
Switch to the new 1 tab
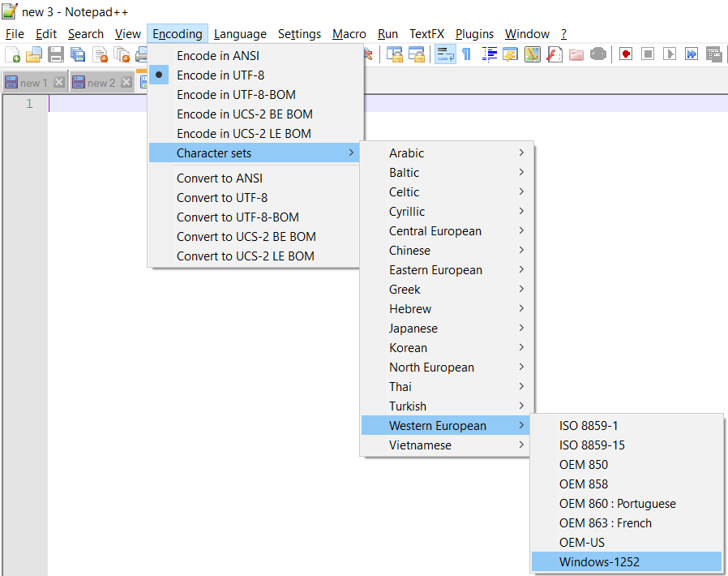[x=35, y=83]
